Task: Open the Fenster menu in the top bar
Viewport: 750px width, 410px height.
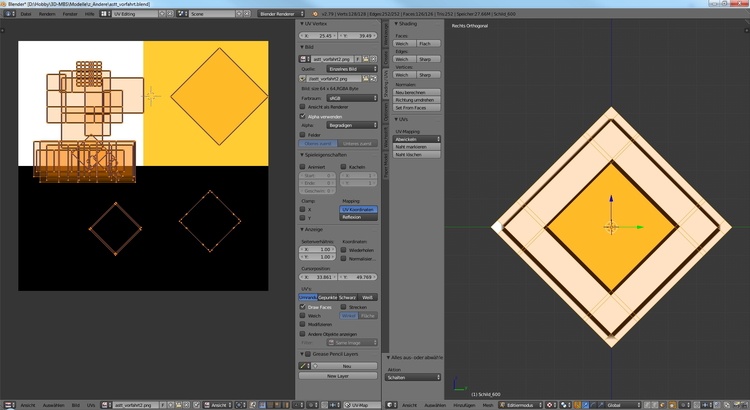Action: coord(70,14)
